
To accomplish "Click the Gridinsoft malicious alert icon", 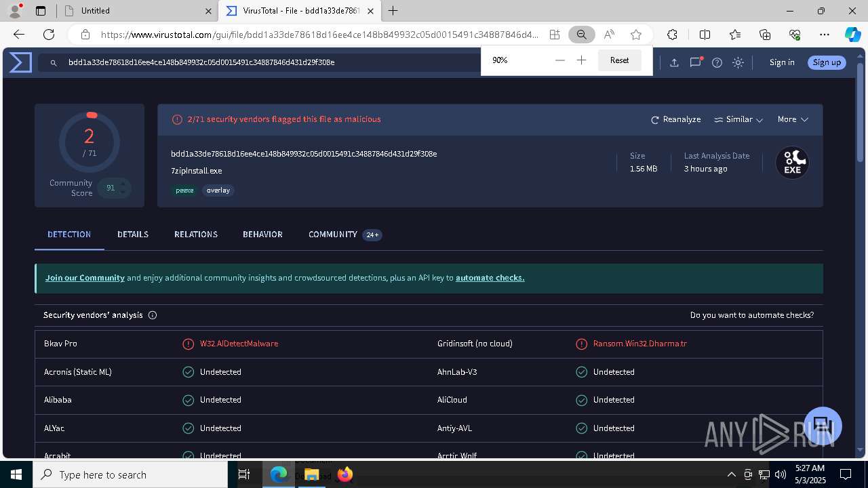I will click(x=581, y=344).
